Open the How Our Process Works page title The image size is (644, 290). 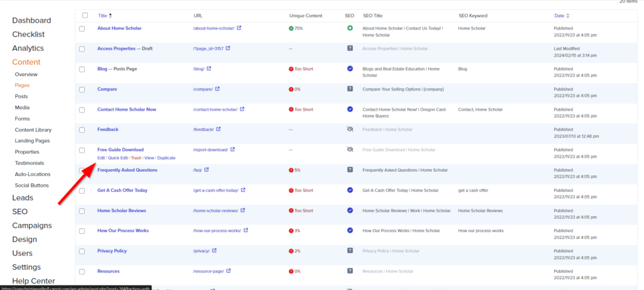pos(123,230)
